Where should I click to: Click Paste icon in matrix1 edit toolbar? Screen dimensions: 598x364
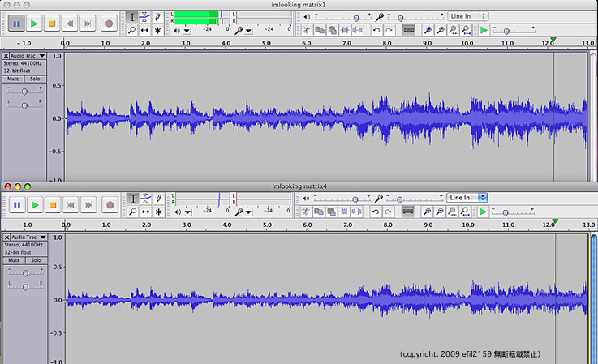pos(332,30)
